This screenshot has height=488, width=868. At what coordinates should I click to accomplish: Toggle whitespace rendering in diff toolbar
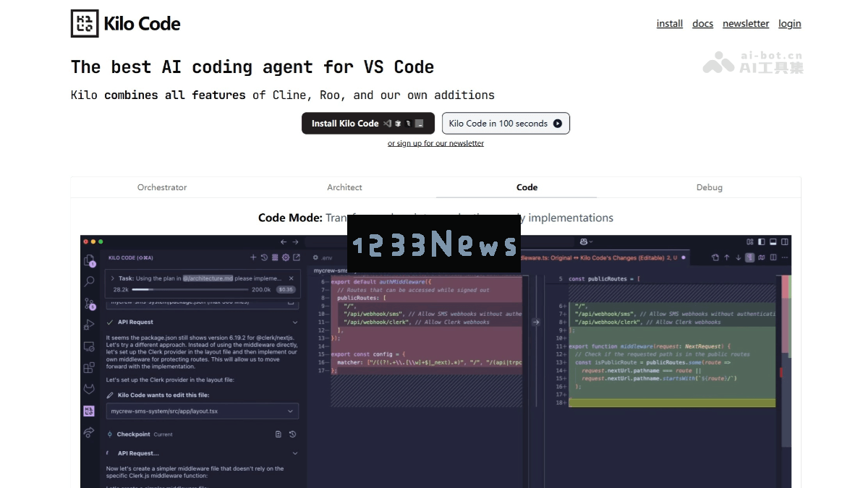tap(750, 257)
